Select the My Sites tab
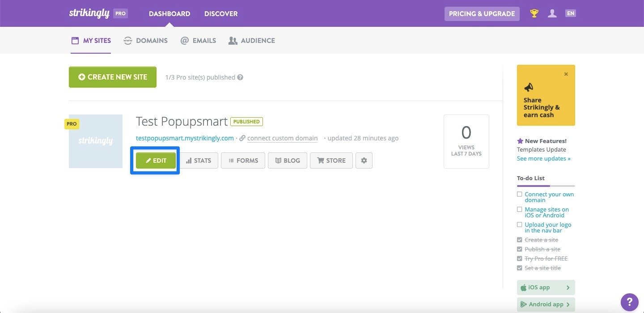Image resolution: width=644 pixels, height=313 pixels. tap(91, 41)
